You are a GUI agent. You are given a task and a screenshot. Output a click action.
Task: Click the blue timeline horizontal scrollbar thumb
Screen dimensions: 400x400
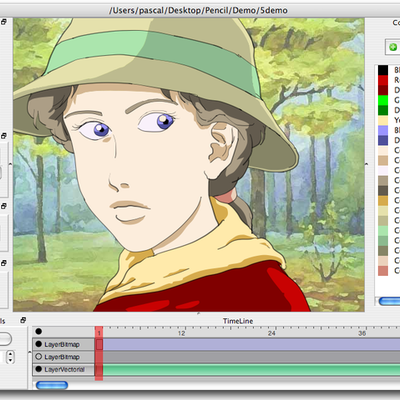click(x=52, y=385)
